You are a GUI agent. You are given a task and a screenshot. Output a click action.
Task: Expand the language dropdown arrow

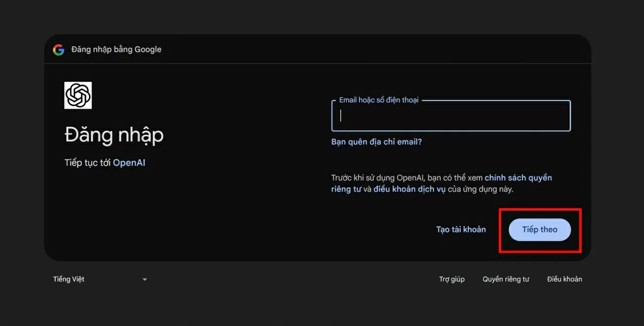click(144, 280)
